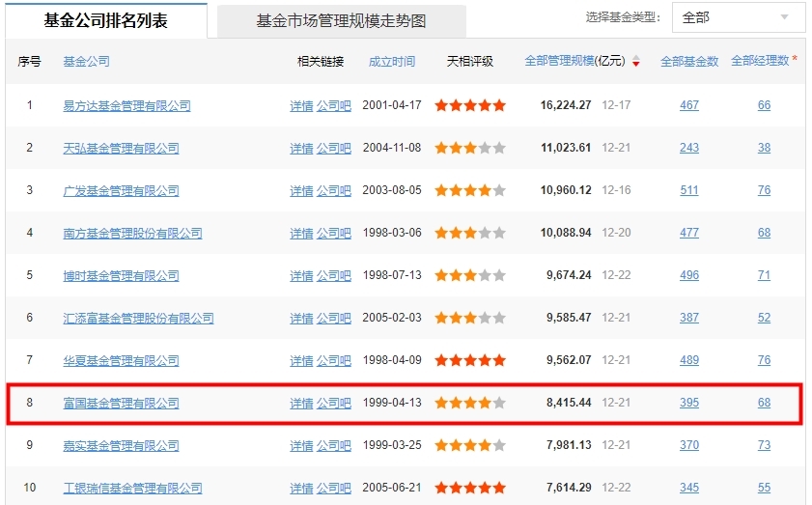Open 博时基金管理有限公司 link
The width and height of the screenshot is (812, 505).
point(122,275)
